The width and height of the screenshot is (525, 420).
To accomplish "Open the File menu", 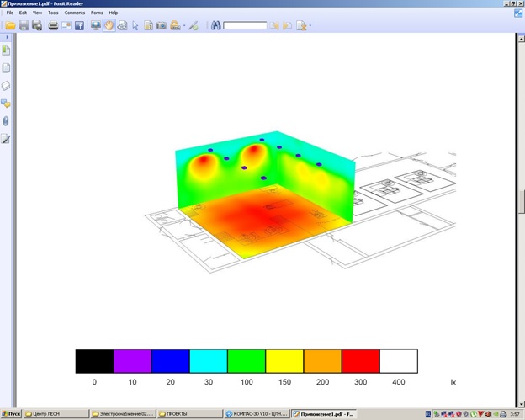I will (10, 13).
